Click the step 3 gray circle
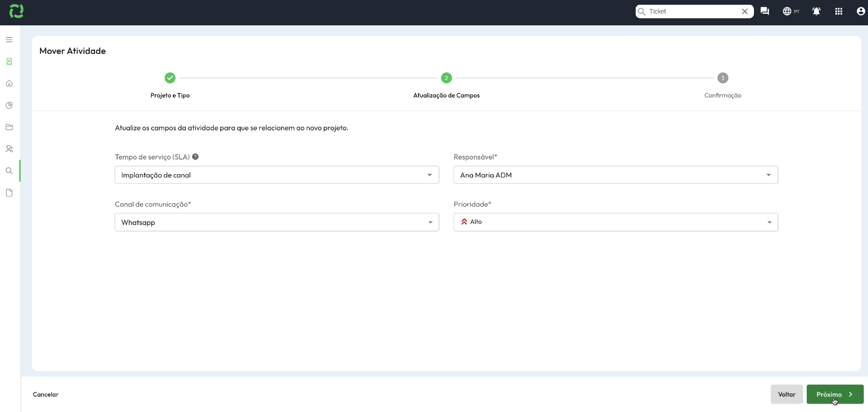The width and height of the screenshot is (868, 412). (x=723, y=78)
